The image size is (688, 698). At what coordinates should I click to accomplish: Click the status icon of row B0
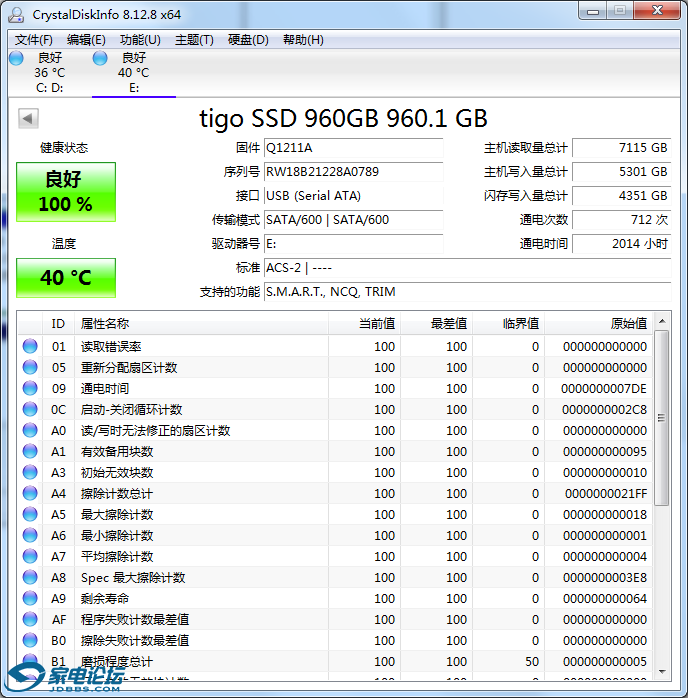tap(30, 640)
